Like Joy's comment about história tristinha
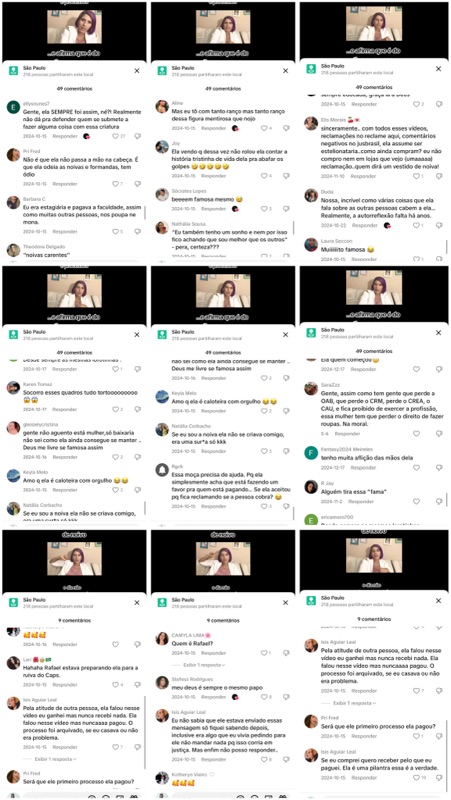 pos(264,176)
